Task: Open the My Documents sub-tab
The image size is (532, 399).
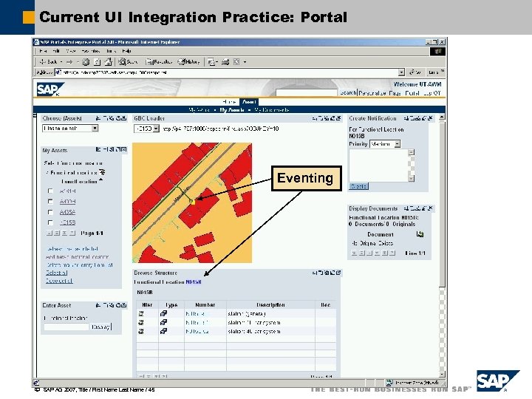Action: tap(271, 110)
